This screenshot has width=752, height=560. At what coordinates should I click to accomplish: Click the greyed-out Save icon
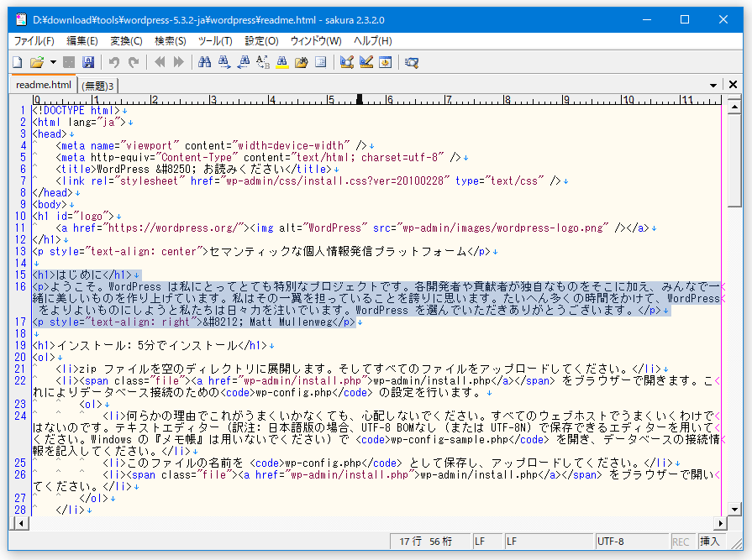tap(69, 62)
